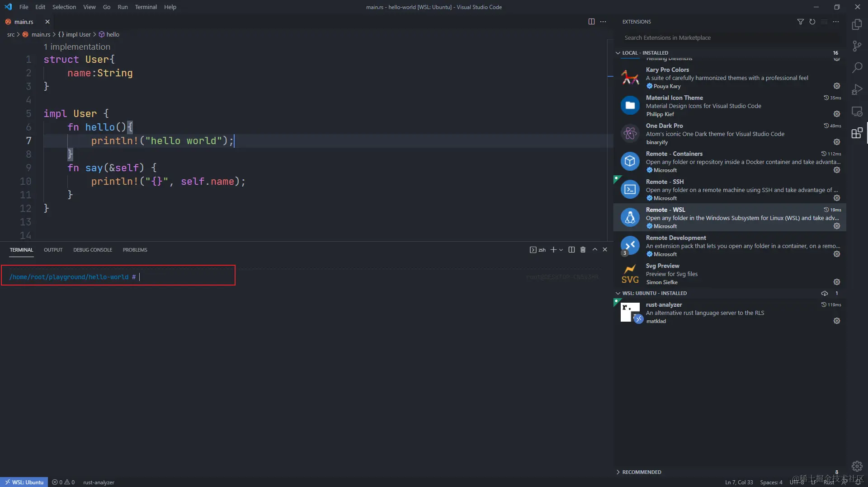Refresh the extensions list
The width and height of the screenshot is (868, 487).
point(812,22)
